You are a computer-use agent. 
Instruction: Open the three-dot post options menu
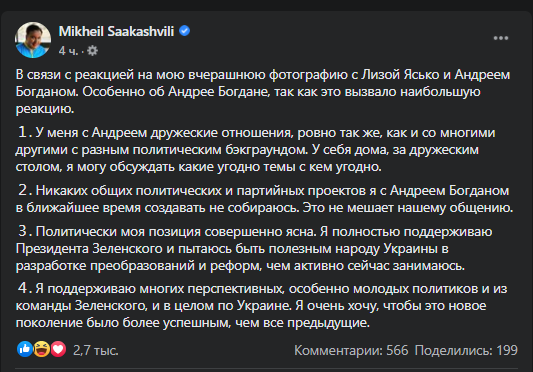[501, 38]
